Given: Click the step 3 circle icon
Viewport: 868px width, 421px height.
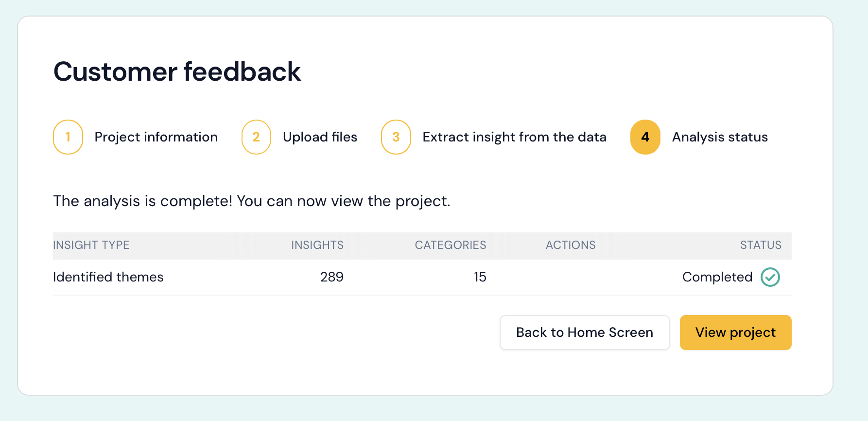Looking at the screenshot, I should (396, 137).
